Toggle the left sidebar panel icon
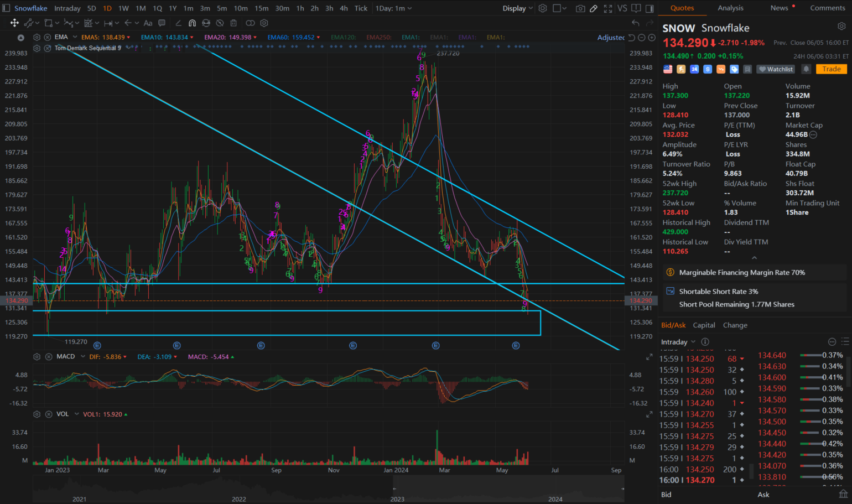 [x=5, y=8]
